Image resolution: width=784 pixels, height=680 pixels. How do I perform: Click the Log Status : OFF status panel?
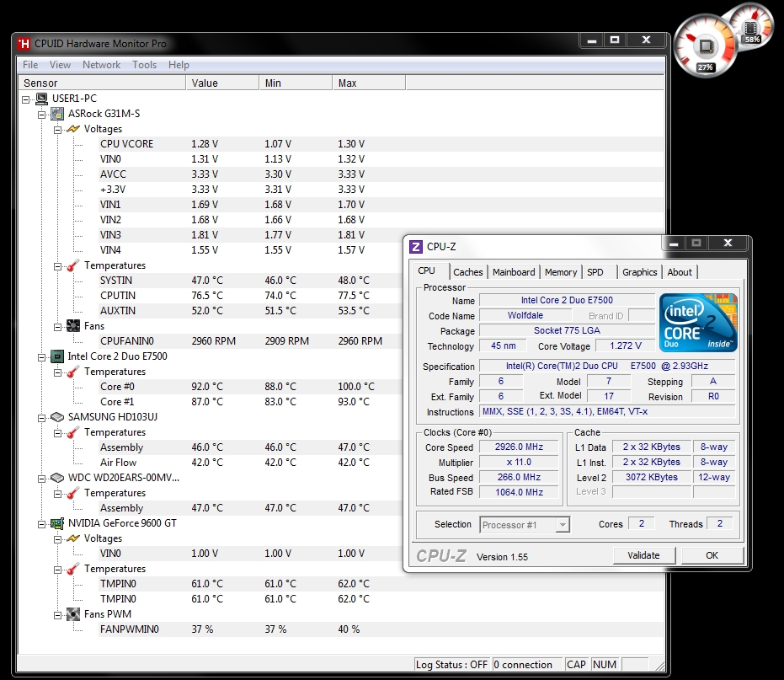pos(451,665)
